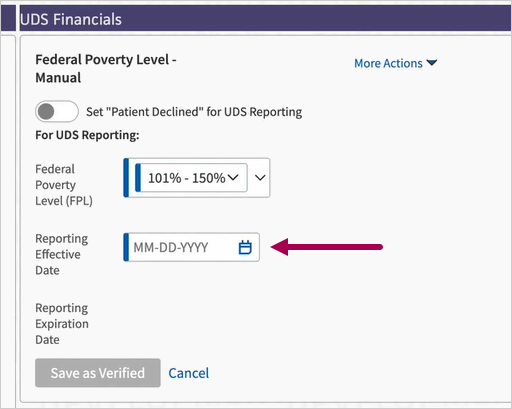Click blue required bar on FPL dropdown
This screenshot has height=409, width=512.
(x=126, y=178)
